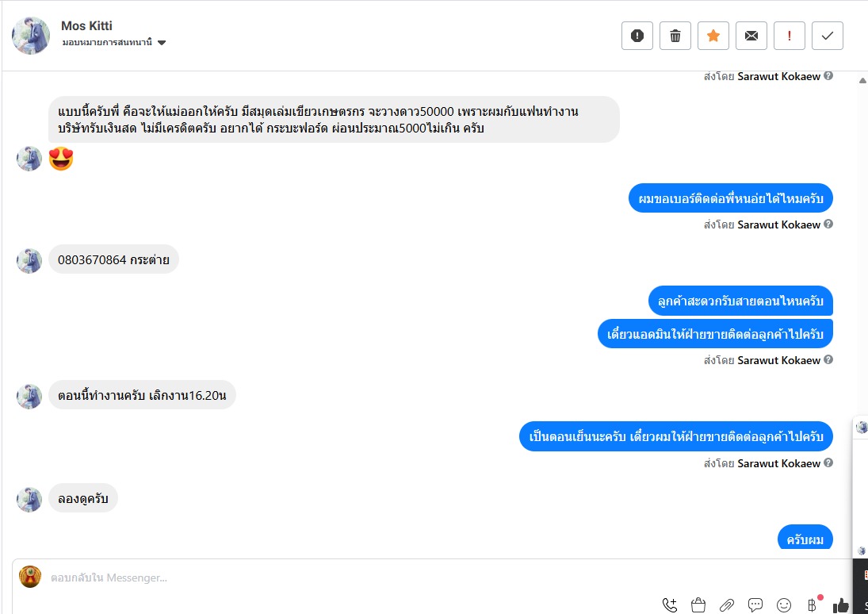Viewport: 868px width, 614px height.
Task: Open saved replies speech bubble icon
Action: pos(755,605)
